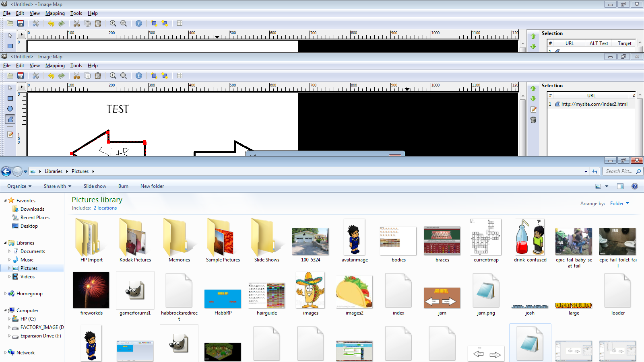The width and height of the screenshot is (644, 362).
Task: Open Help menu in upper Image Map window
Action: (x=93, y=13)
